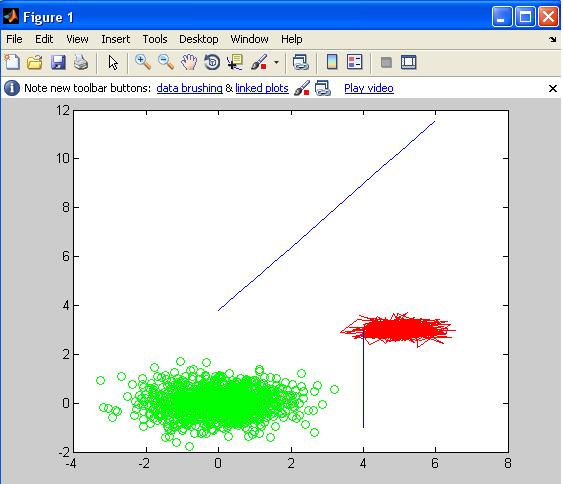This screenshot has width=563, height=484.
Task: Click the Play video link
Action: click(x=369, y=88)
